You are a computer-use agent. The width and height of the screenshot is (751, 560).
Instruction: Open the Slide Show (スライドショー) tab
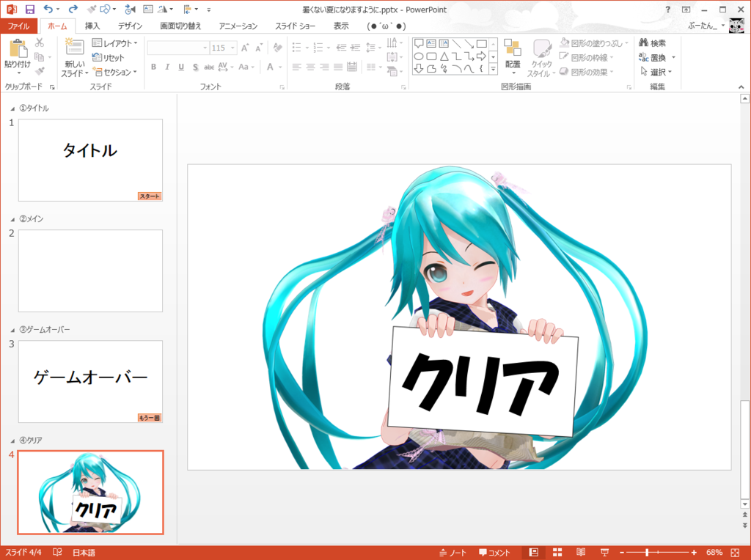295,26
